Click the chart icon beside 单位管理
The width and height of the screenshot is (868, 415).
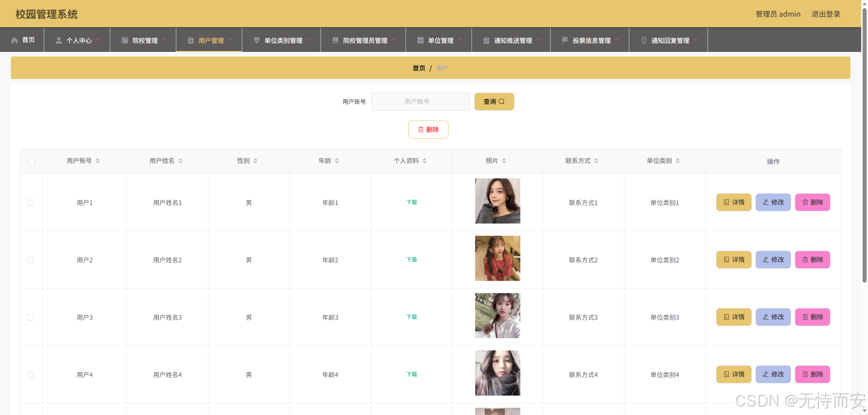click(x=420, y=40)
